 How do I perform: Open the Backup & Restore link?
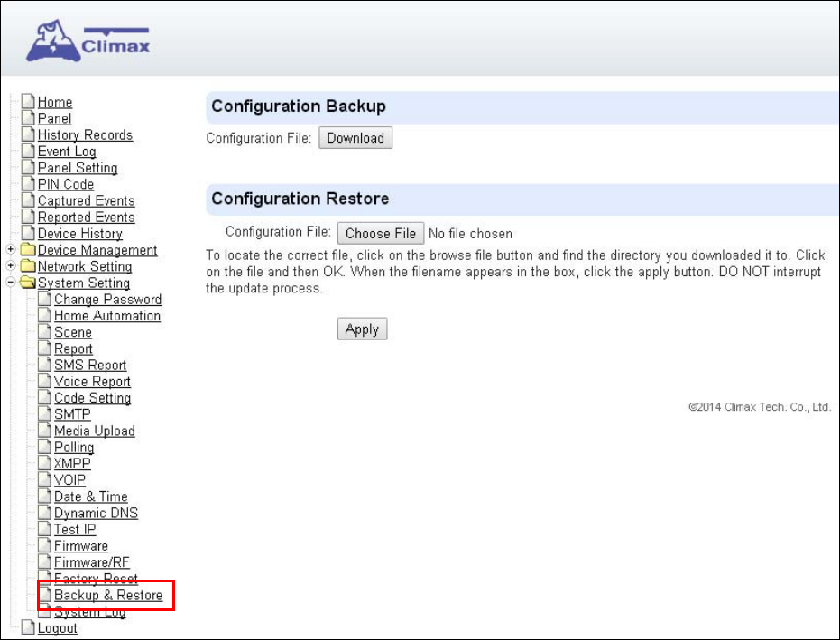pyautogui.click(x=108, y=596)
